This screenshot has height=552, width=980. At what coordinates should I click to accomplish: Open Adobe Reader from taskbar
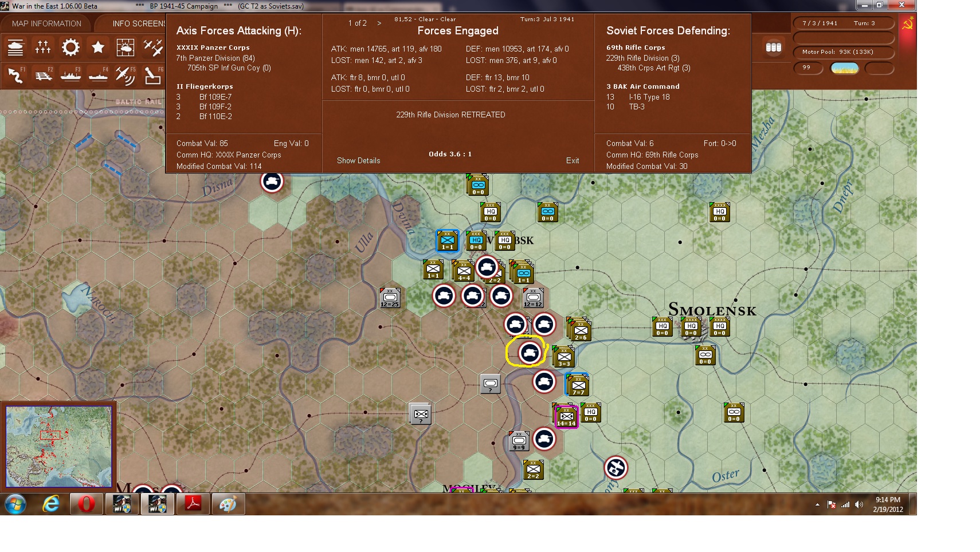coord(193,504)
